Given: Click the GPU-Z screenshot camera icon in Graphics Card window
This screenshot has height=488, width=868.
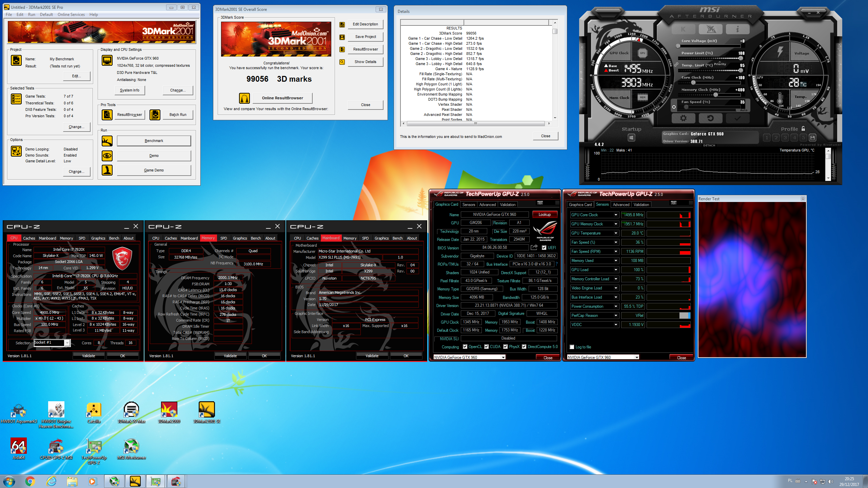Looking at the screenshot, I should [x=540, y=203].
